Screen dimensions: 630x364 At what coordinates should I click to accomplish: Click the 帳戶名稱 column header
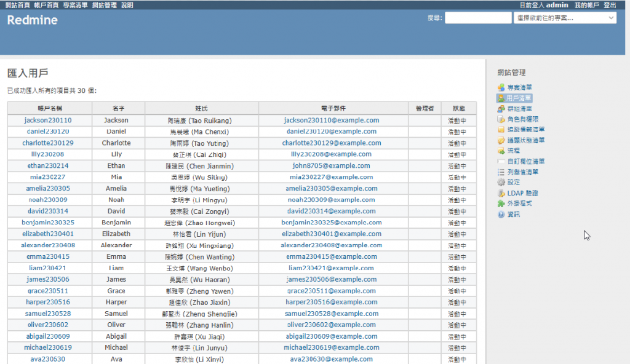point(50,108)
